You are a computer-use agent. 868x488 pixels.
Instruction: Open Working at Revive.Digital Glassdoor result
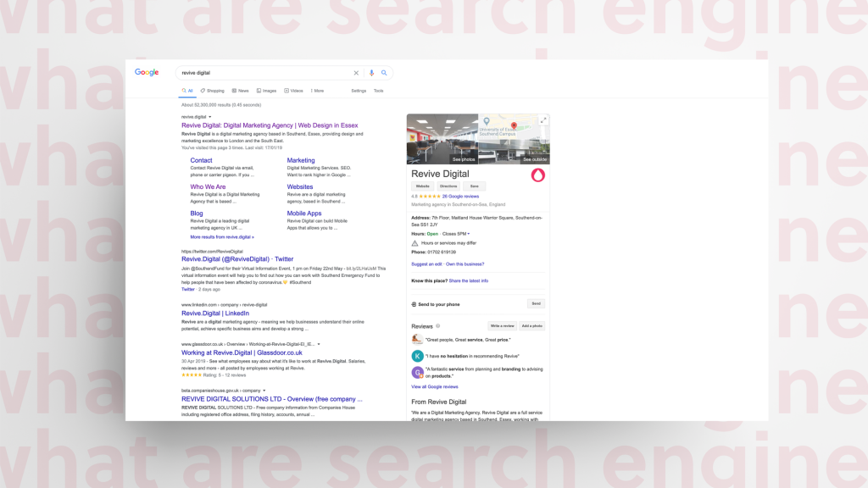242,352
